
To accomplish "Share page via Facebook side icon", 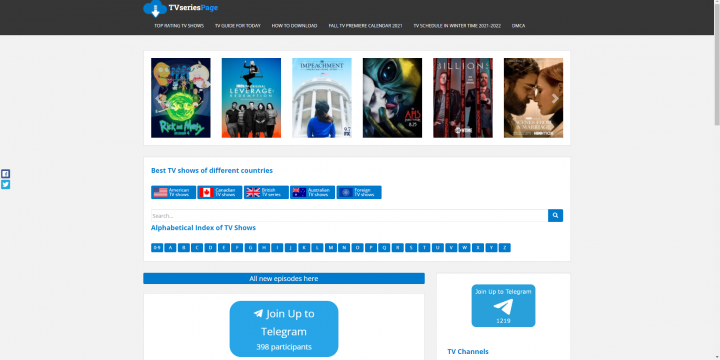I will pyautogui.click(x=5, y=174).
